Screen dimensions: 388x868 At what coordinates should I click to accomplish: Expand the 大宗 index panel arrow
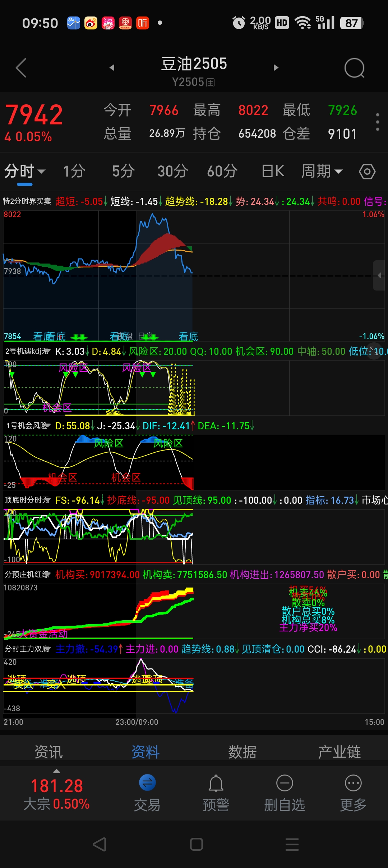[57, 771]
